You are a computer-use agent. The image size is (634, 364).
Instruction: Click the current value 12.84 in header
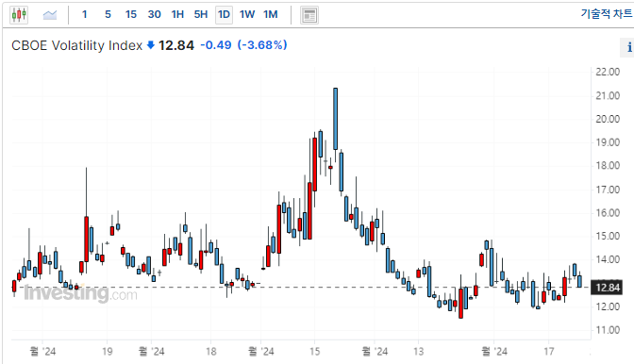(176, 45)
